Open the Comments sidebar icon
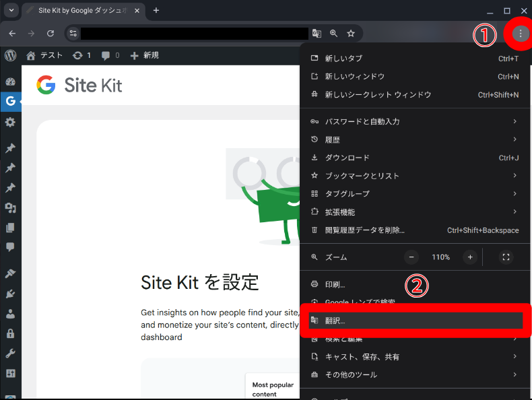532x400 pixels. click(11, 247)
